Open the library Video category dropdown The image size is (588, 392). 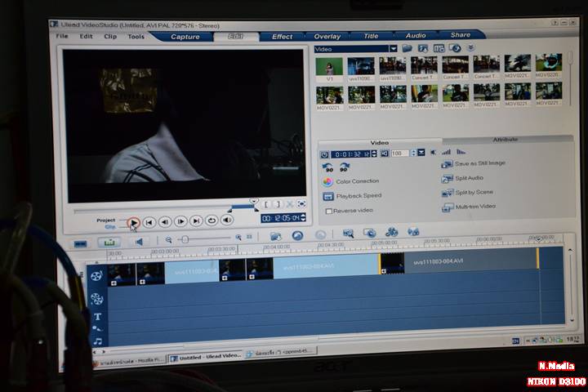(393, 49)
